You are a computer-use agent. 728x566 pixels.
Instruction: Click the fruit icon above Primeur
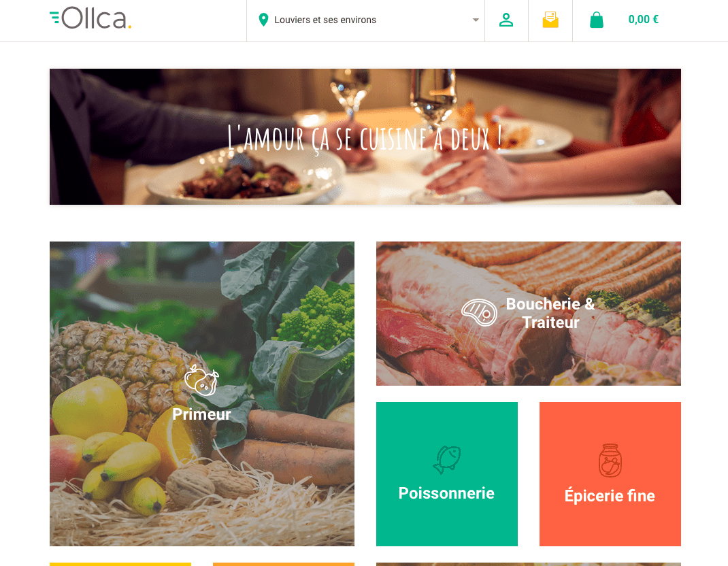(x=201, y=380)
